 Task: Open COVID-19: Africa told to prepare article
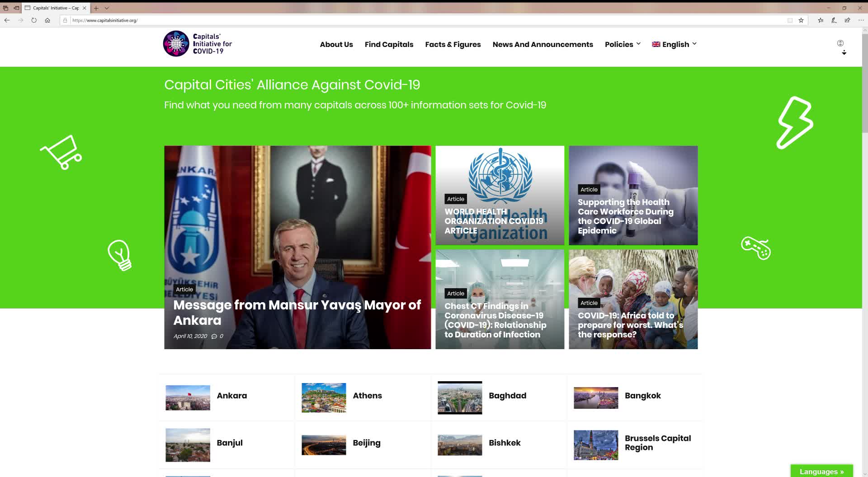click(x=630, y=325)
